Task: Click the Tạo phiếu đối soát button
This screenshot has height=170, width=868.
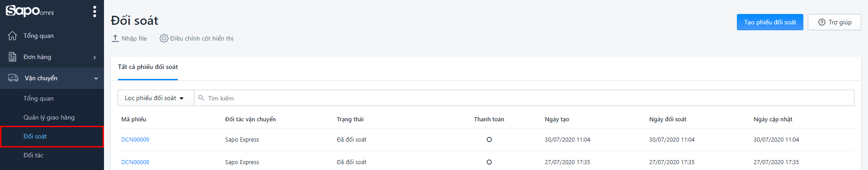Action: click(x=770, y=22)
